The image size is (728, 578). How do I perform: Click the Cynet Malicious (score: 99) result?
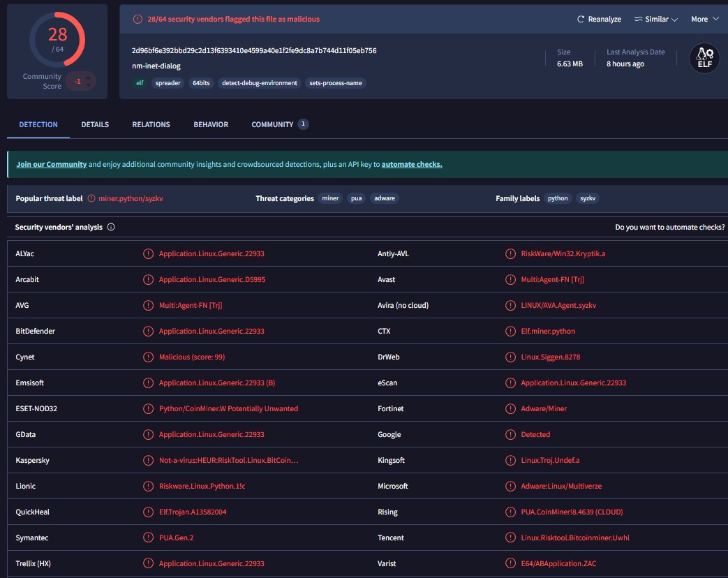pos(192,357)
